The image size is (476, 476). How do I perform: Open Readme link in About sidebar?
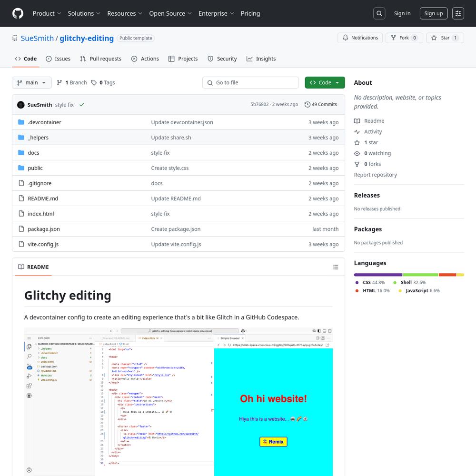pyautogui.click(x=369, y=121)
